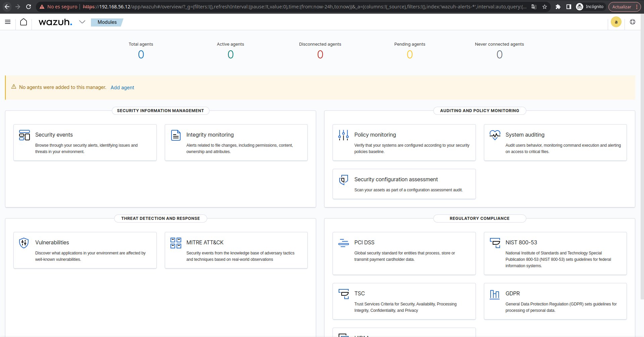The image size is (644, 337).
Task: Click Security configuration assessment shield icon
Action: pyautogui.click(x=344, y=180)
